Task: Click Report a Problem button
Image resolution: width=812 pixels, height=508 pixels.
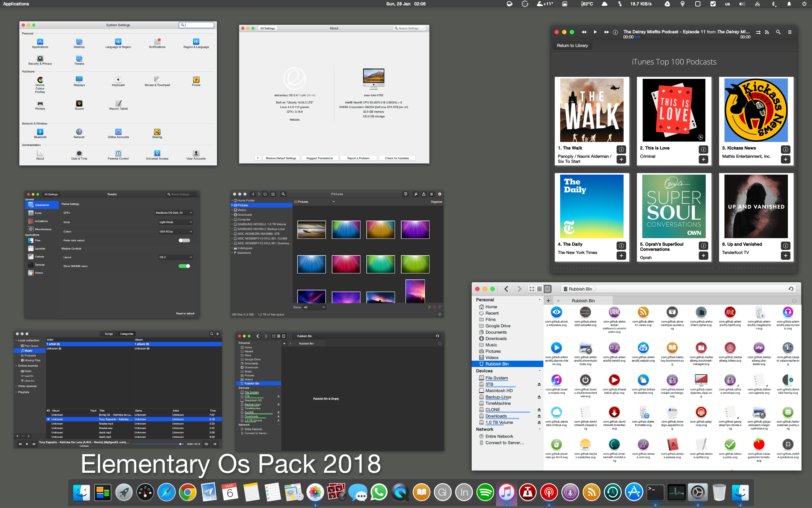Action: [358, 158]
